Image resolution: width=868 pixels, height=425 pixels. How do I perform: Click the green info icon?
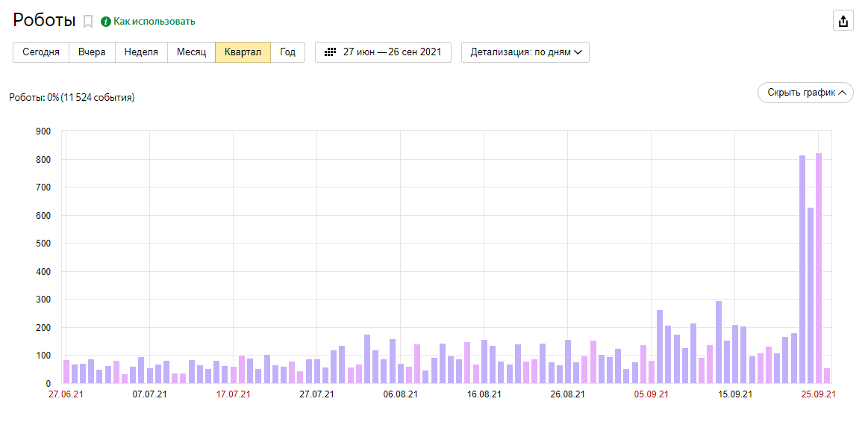coord(106,22)
